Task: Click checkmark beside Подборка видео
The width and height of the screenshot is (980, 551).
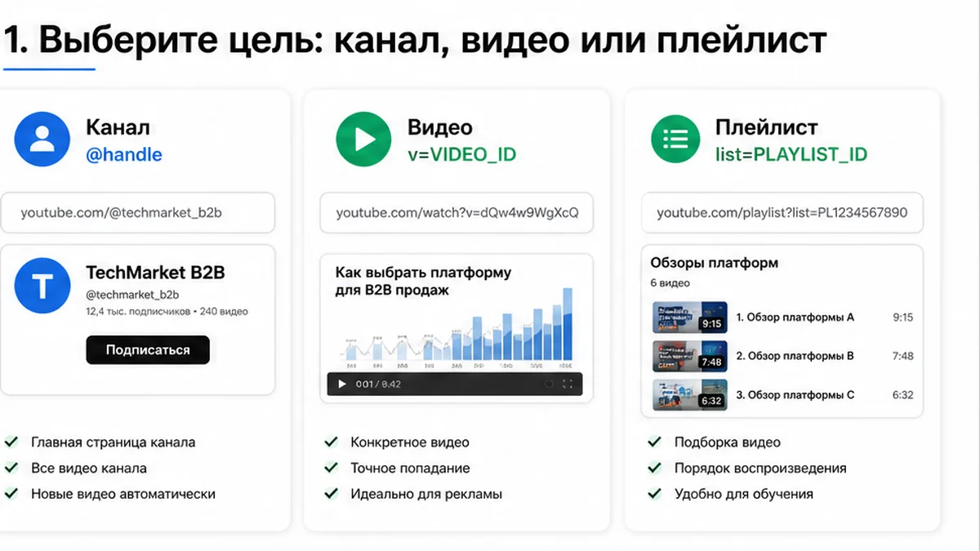Action: 654,442
